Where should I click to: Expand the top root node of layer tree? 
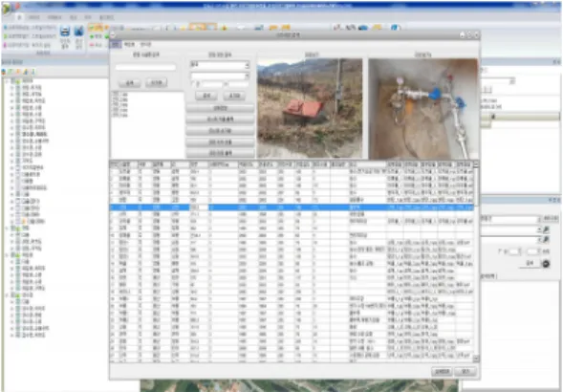coord(7,81)
